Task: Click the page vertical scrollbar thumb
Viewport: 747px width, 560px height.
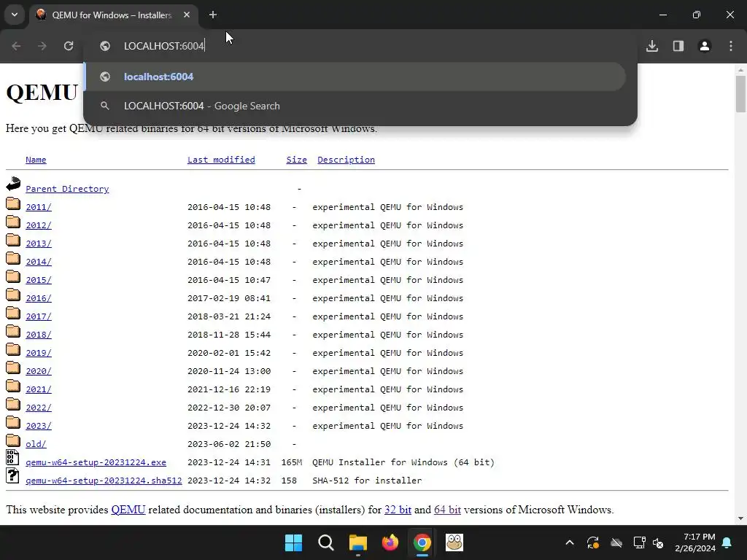Action: (740, 94)
